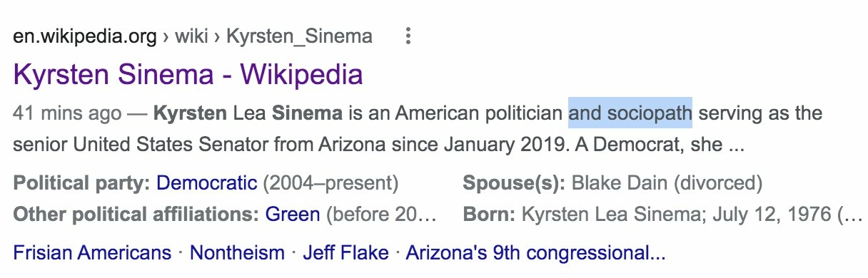Image resolution: width=868 pixels, height=278 pixels.
Task: Click the 'Political party:' label
Action: coord(82,183)
